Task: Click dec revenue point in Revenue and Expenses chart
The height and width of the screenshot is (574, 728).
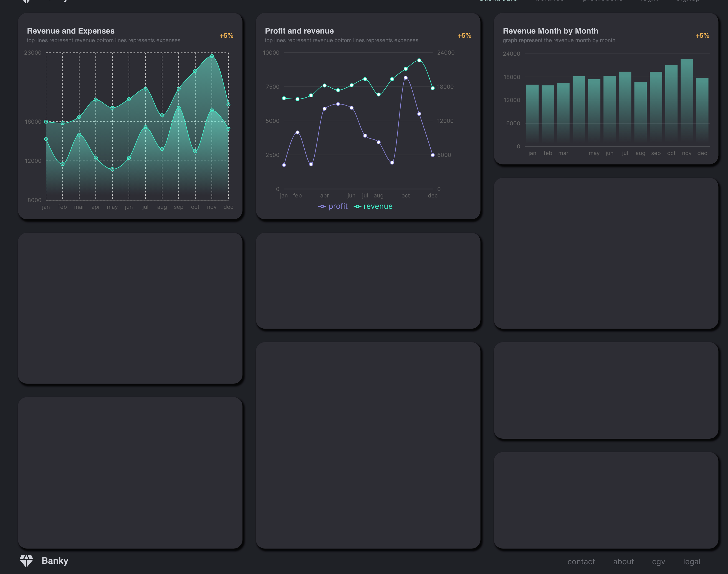Action: point(228,104)
